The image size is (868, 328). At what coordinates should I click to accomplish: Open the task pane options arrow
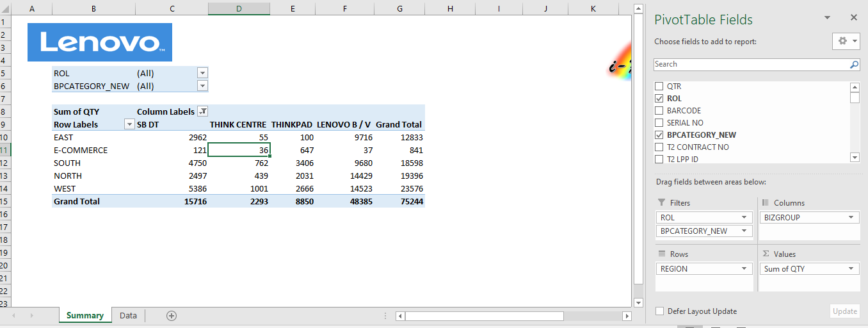[827, 18]
